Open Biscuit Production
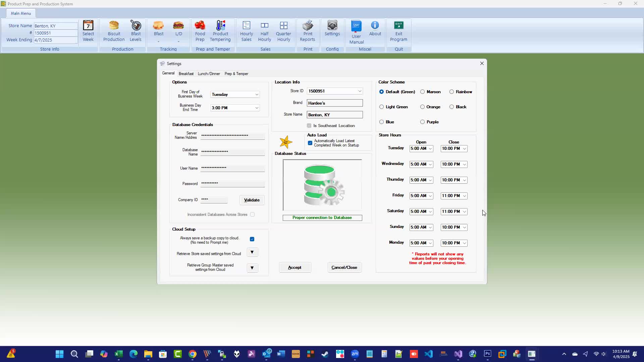This screenshot has height=362, width=644. click(114, 31)
